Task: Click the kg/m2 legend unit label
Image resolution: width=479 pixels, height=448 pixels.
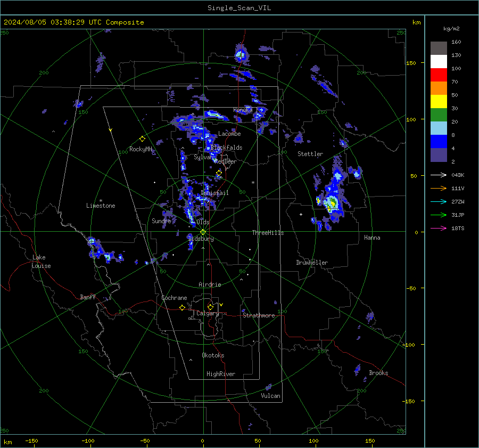Action: pos(451,29)
